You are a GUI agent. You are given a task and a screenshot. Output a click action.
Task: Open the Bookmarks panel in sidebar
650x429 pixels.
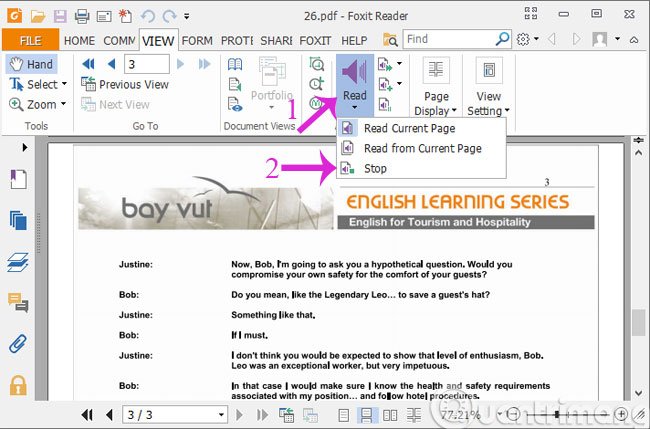(18, 179)
